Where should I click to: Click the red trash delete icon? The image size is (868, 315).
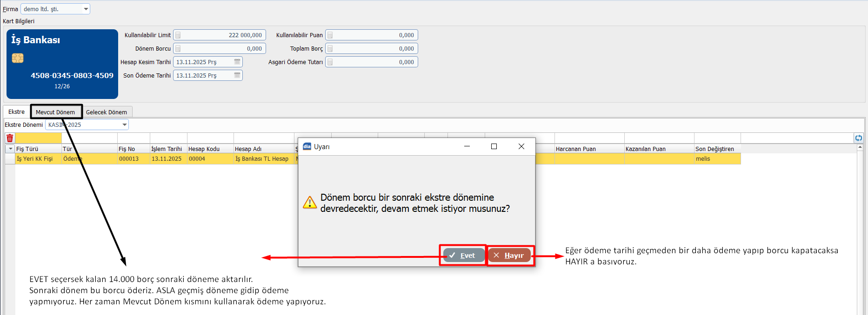pyautogui.click(x=10, y=138)
